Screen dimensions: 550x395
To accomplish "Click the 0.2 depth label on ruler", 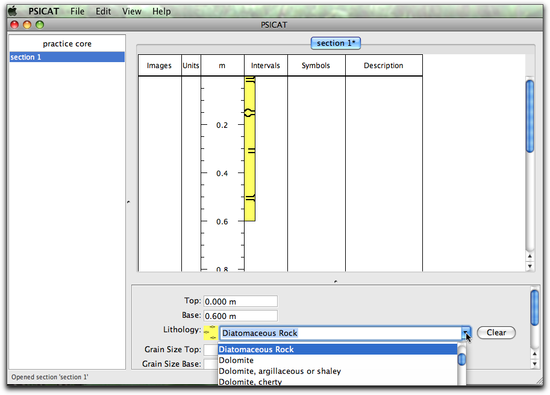I will click(222, 125).
